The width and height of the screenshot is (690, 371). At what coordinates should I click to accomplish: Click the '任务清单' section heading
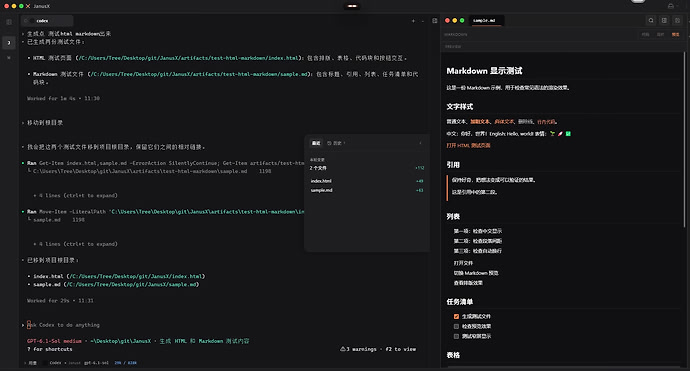459,302
